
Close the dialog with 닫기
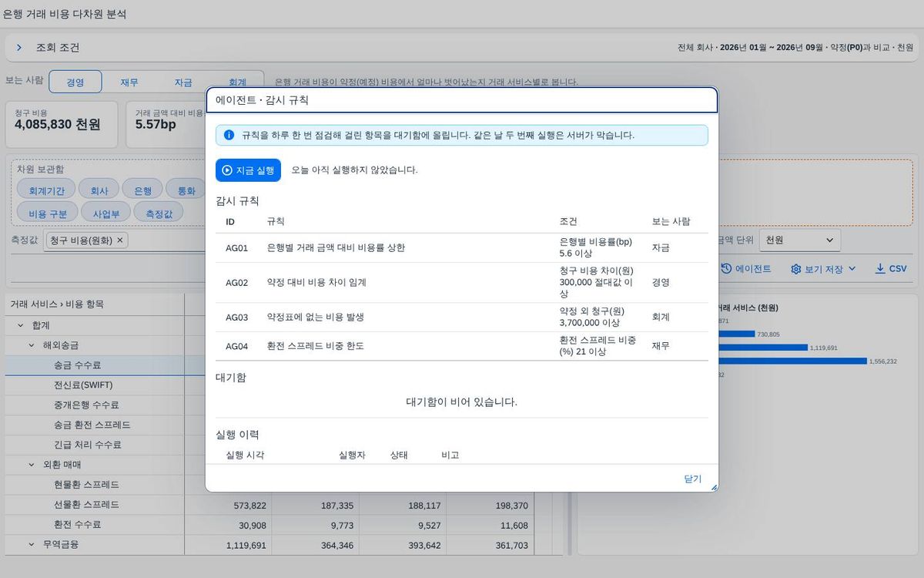692,479
